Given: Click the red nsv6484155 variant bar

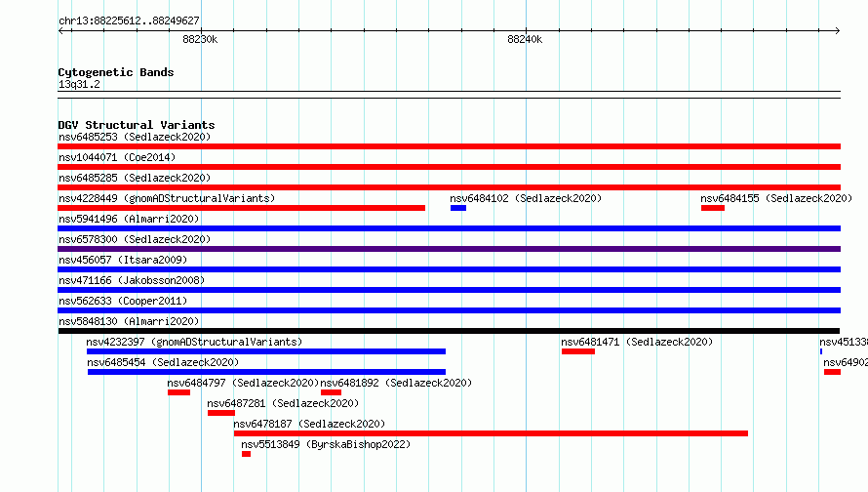Looking at the screenshot, I should tap(713, 208).
